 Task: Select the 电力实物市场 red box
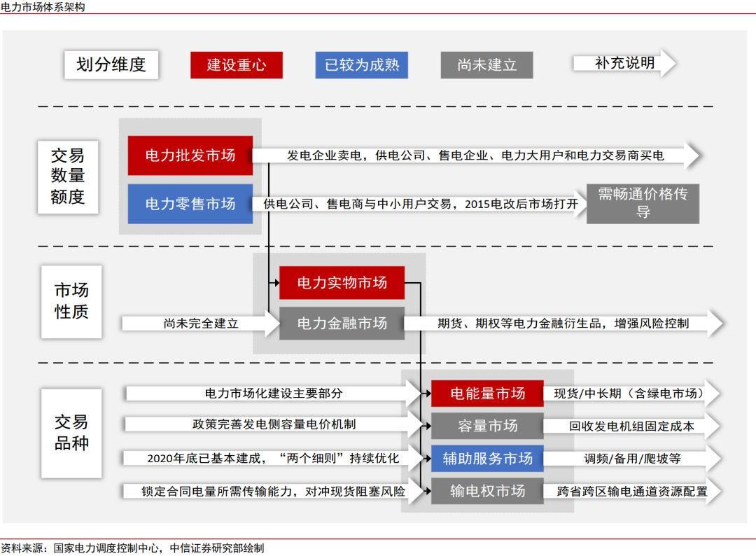[x=342, y=283]
